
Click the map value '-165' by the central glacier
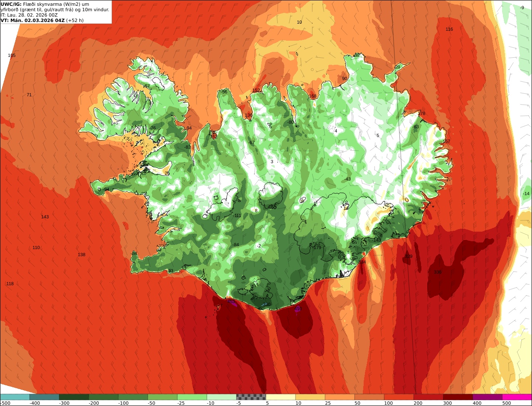(272, 207)
